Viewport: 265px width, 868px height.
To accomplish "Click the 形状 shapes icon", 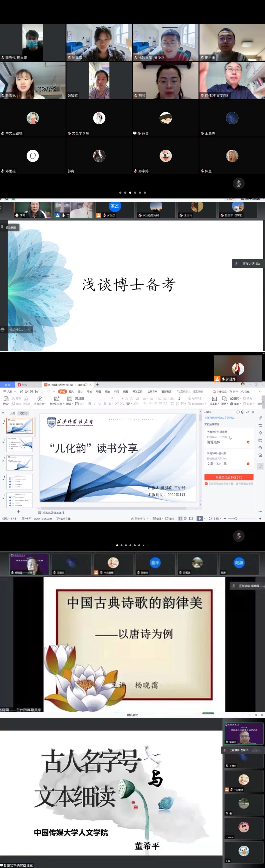I will click(224, 399).
